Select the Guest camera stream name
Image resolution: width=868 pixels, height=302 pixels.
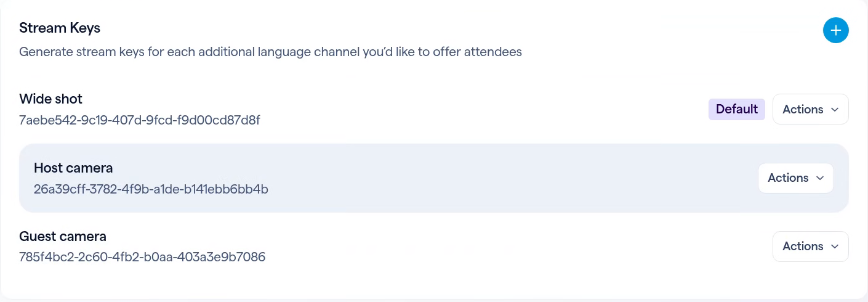point(63,236)
